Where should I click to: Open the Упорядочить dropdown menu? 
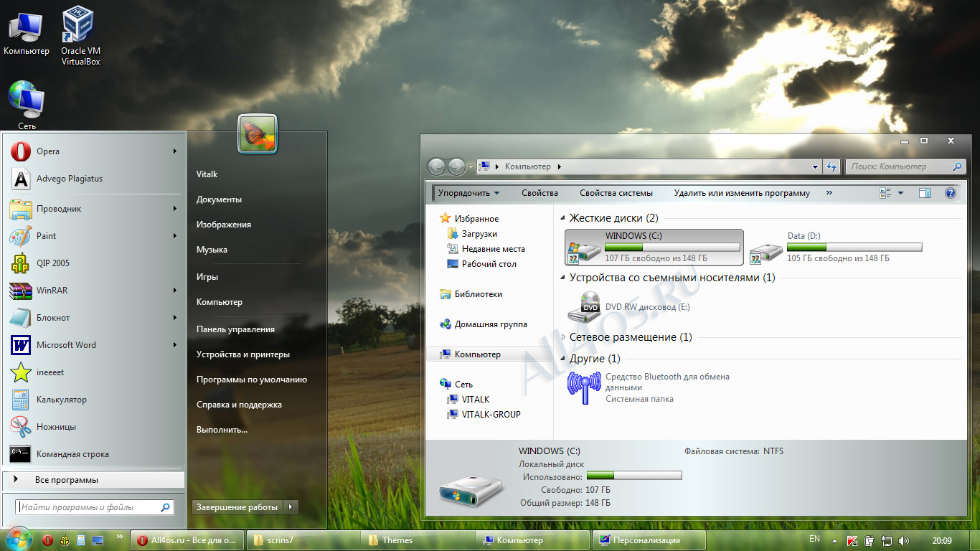tap(469, 193)
